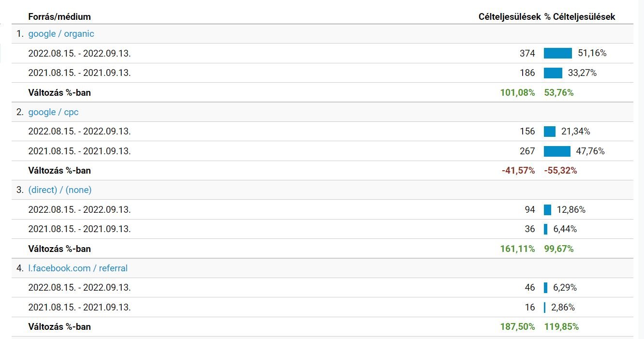Click the (direct) / (none) link
Image resolution: width=644 pixels, height=339 pixels.
[60, 190]
